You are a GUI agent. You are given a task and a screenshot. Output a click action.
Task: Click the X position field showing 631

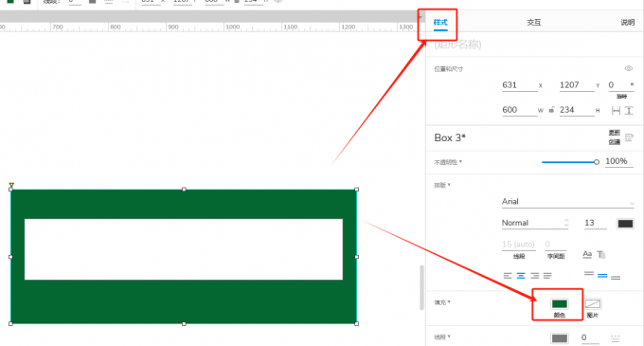point(519,85)
